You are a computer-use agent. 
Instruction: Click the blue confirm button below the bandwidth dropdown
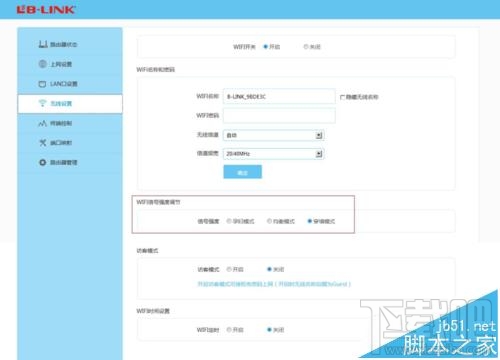243,172
